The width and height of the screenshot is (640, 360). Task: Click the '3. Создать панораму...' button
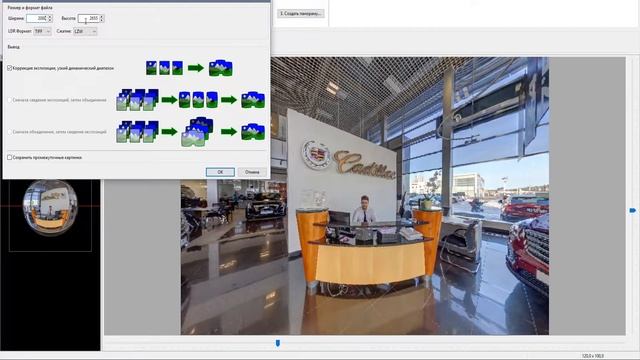tap(301, 13)
